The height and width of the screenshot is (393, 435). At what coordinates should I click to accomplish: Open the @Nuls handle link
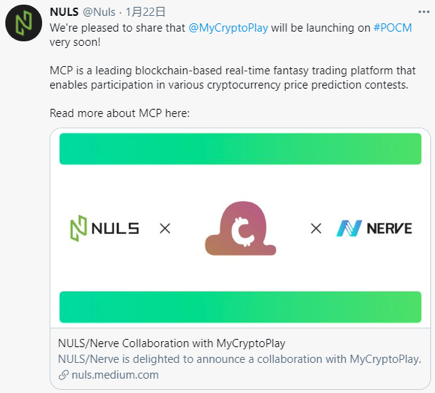click(x=99, y=12)
